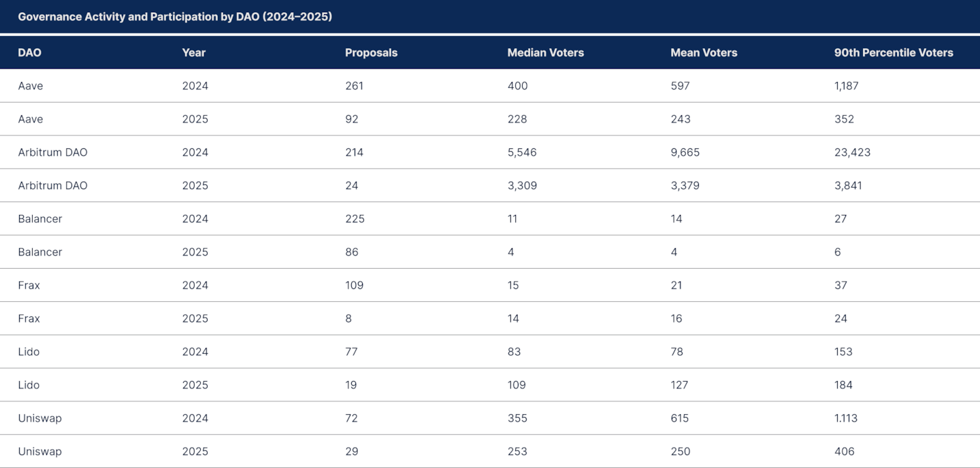The width and height of the screenshot is (980, 468).
Task: Click the Lido 2025 mean value 127
Action: (679, 385)
